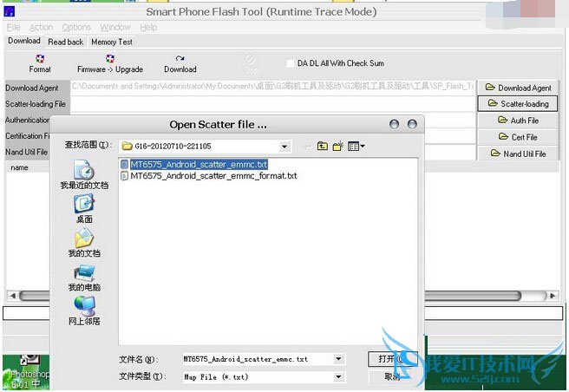Open My Documents (我的文档) shortcut
Image resolution: width=569 pixels, height=392 pixels.
pos(84,243)
